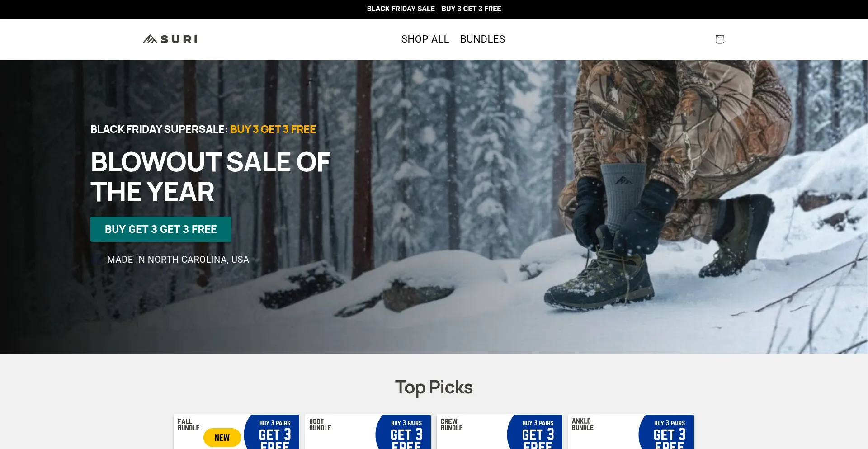Click the mountain logo on the gray sock

pyautogui.click(x=624, y=181)
